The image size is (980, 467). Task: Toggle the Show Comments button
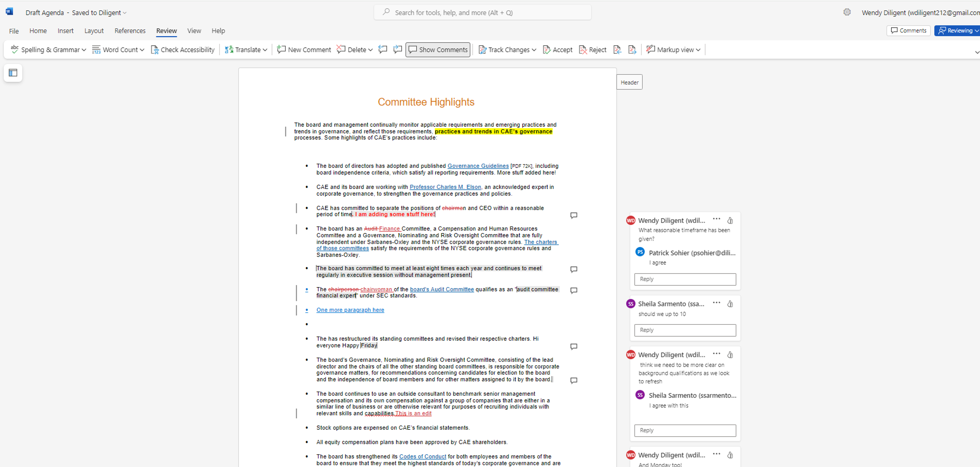pyautogui.click(x=438, y=50)
